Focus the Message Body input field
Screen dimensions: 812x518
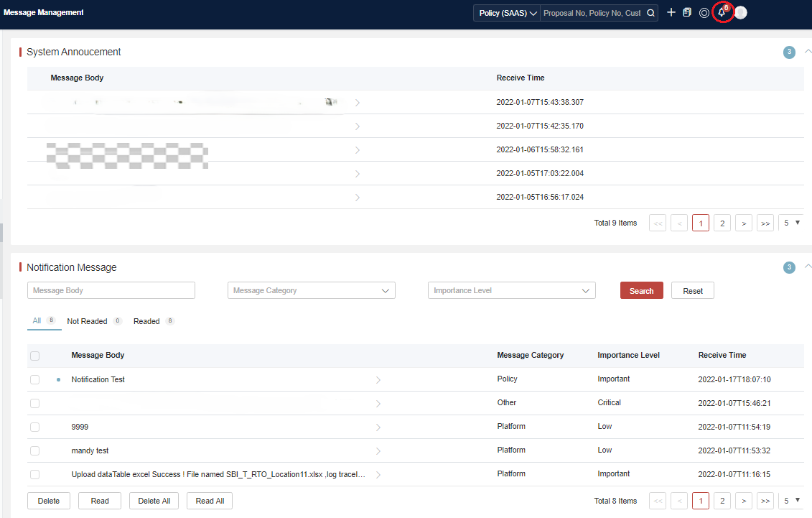point(111,290)
